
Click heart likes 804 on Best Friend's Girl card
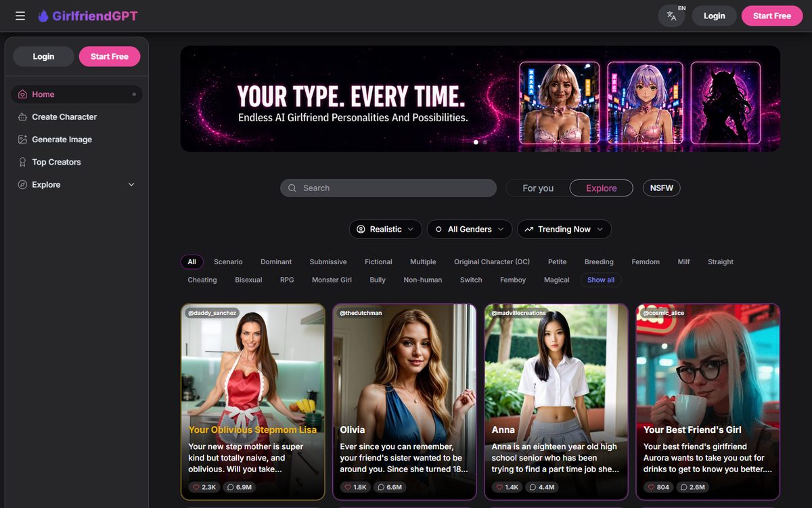click(658, 487)
